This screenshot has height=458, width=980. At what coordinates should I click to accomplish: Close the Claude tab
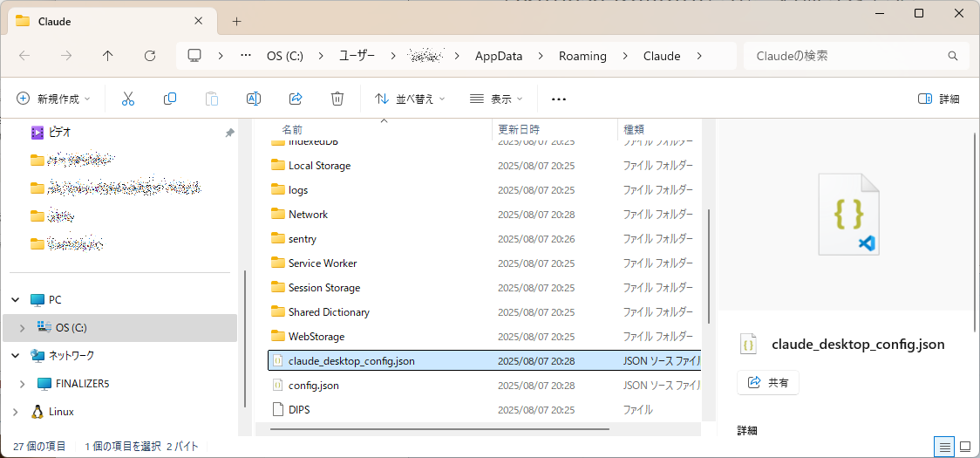[x=199, y=21]
